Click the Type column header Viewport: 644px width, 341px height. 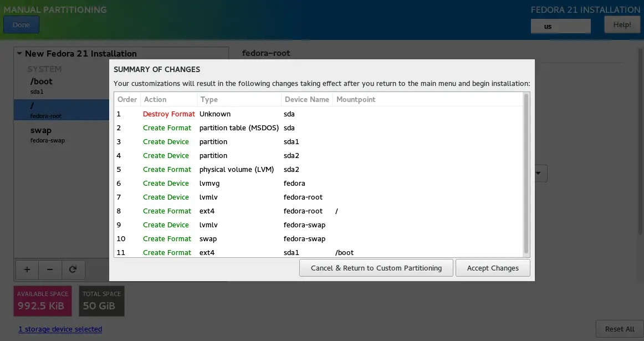click(239, 99)
